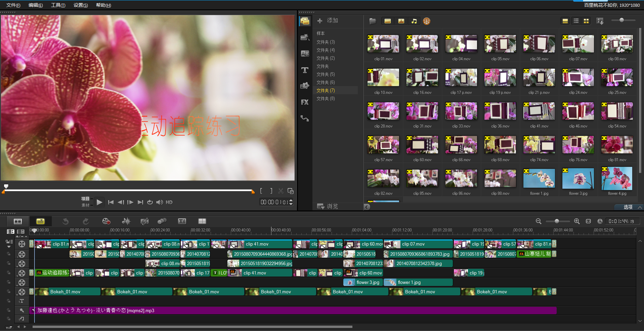Click the import media folder icon
The height and width of the screenshot is (331, 644).
click(373, 21)
